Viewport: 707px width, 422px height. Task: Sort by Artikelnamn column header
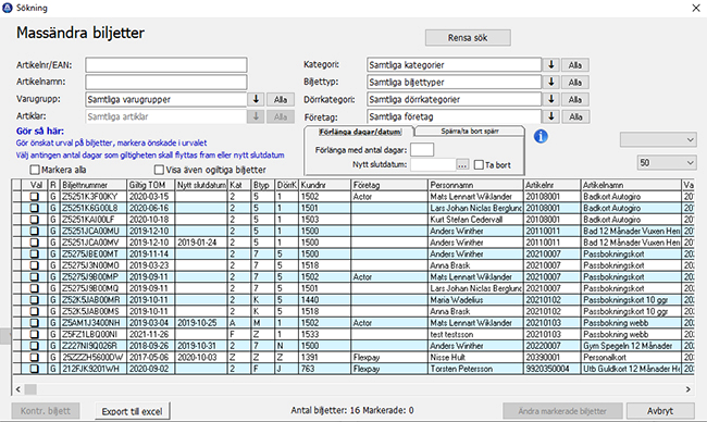630,185
